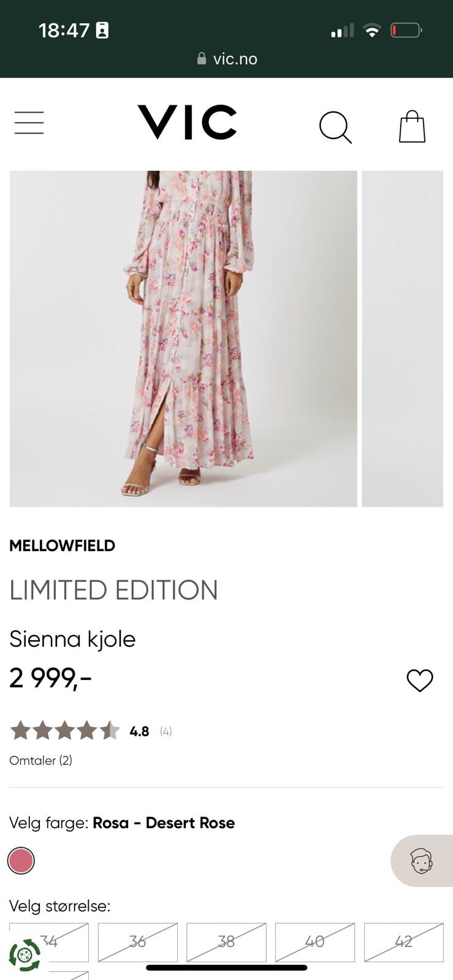Add the Sienna kjole to favorites
This screenshot has width=453, height=980.
coord(420,680)
